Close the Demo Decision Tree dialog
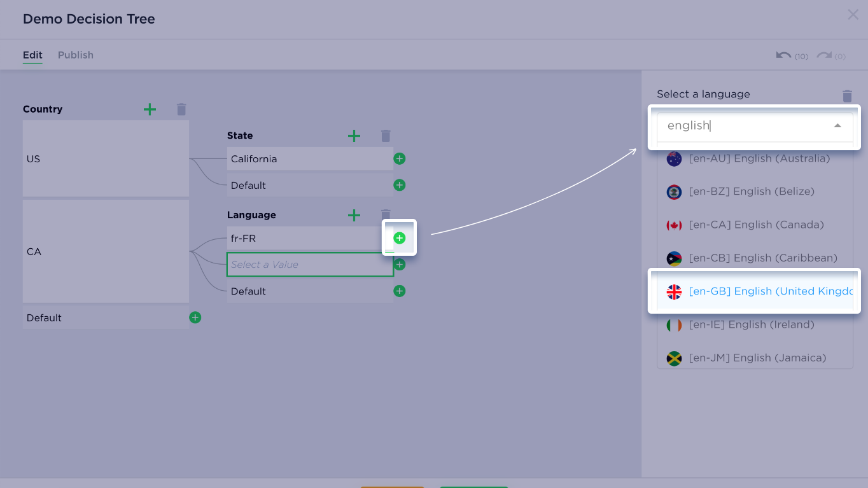Screen dimensions: 868x488 (x=853, y=15)
